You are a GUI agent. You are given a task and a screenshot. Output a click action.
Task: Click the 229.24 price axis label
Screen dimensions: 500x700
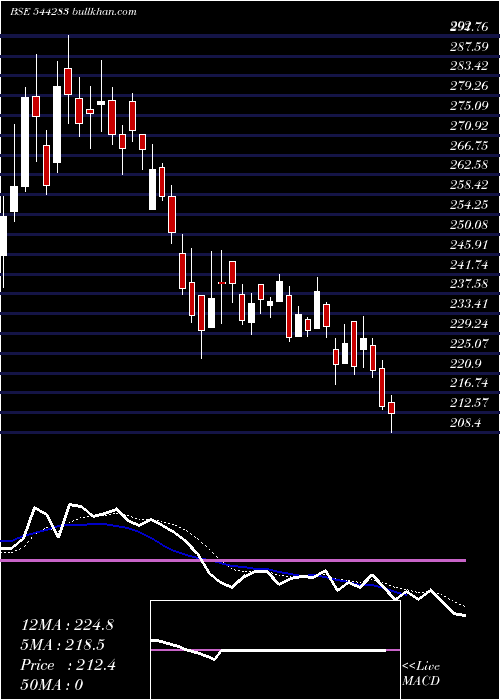pos(469,324)
